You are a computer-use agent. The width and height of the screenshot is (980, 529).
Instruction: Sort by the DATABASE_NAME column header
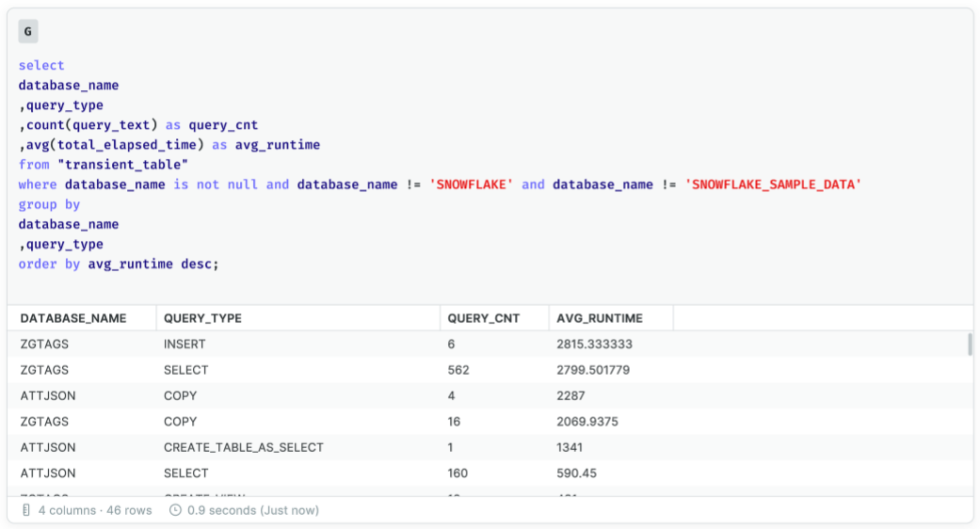(73, 318)
